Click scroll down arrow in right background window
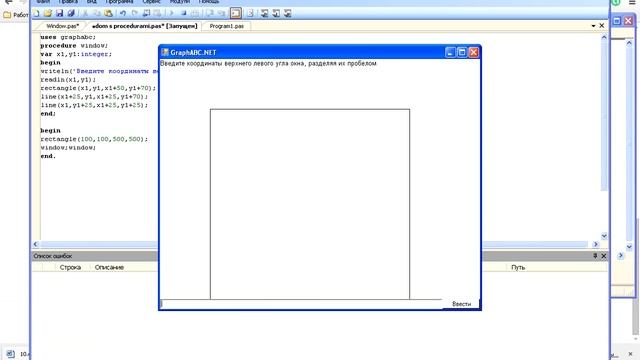 (629, 247)
